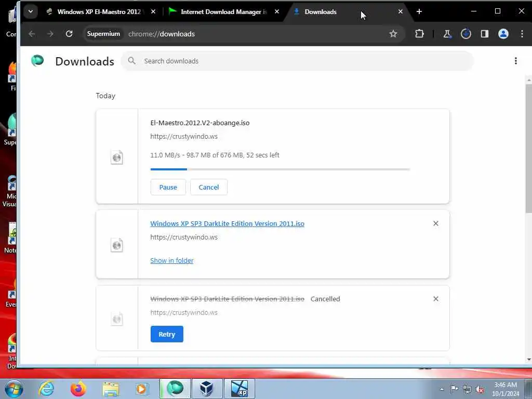Click the https://crustywindo.ws URL under El-Maestro
Image resolution: width=532 pixels, height=399 pixels.
[x=184, y=137]
